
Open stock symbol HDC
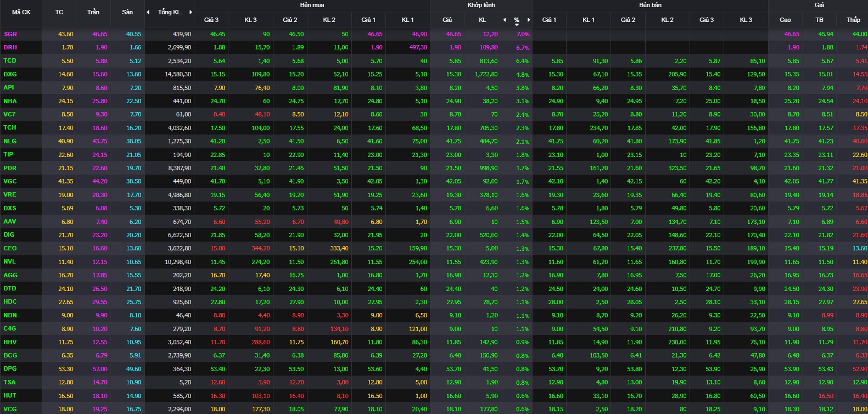click(x=10, y=301)
